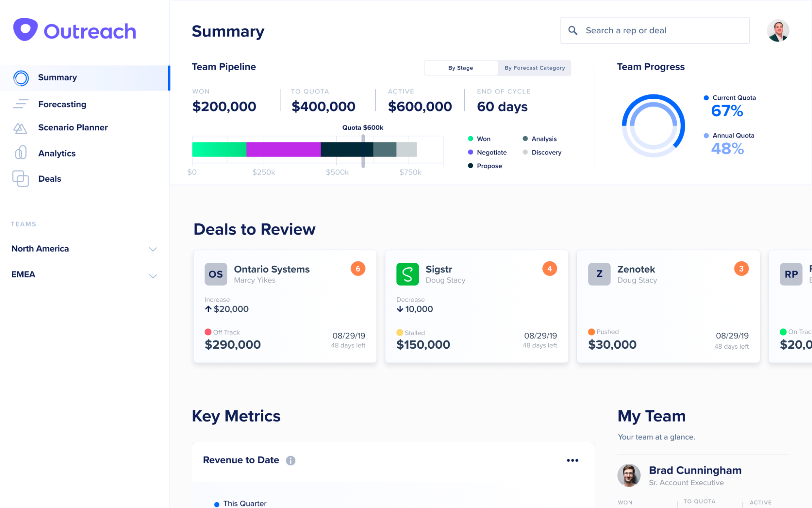Open the user profile avatar
812x508 pixels.
coord(777,30)
